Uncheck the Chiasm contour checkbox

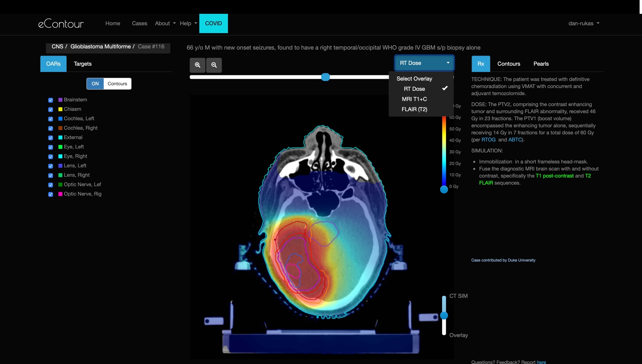tap(50, 109)
